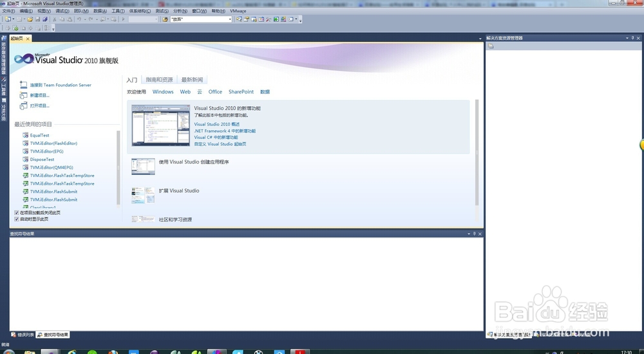Click the recent projects list scrollbar
This screenshot has width=644, height=354.
118,167
